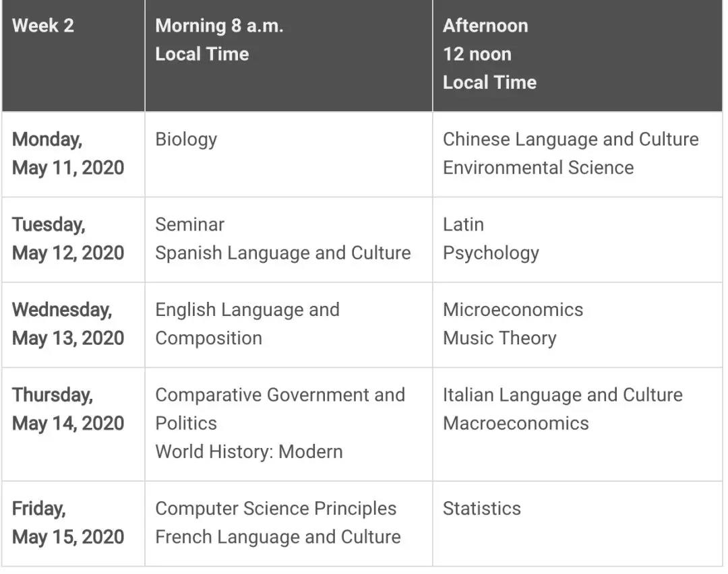
Task: Select the Monday, May 11, 2020 cell
Action: click(x=68, y=154)
